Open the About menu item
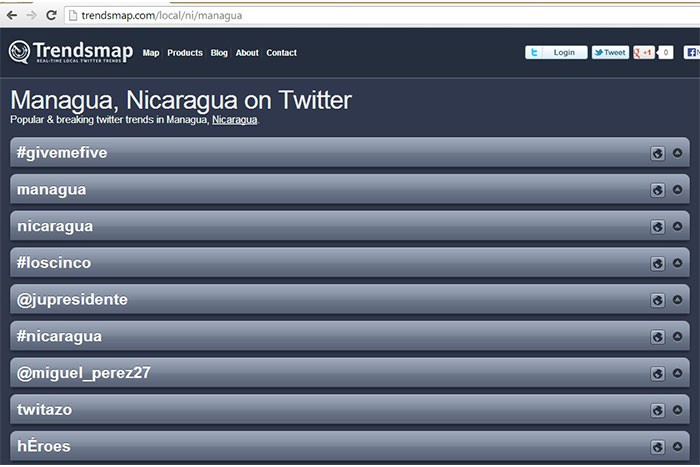 [247, 53]
